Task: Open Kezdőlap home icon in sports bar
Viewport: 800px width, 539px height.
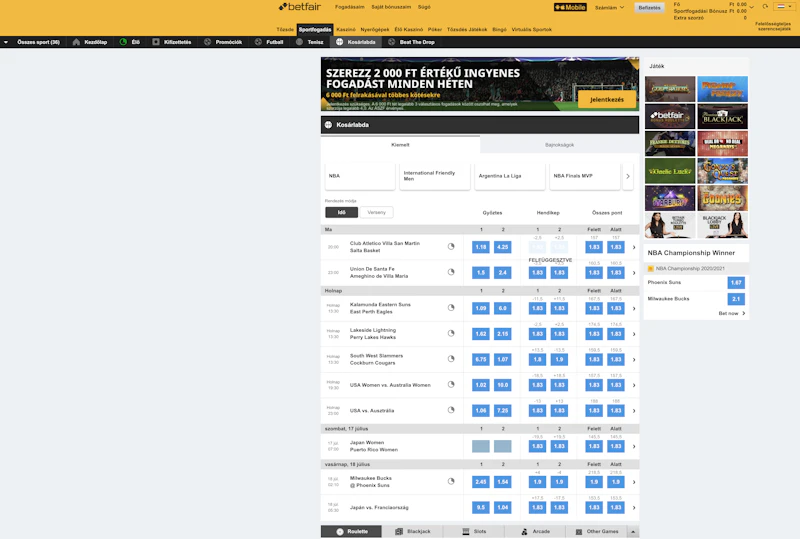Action: pos(90,42)
